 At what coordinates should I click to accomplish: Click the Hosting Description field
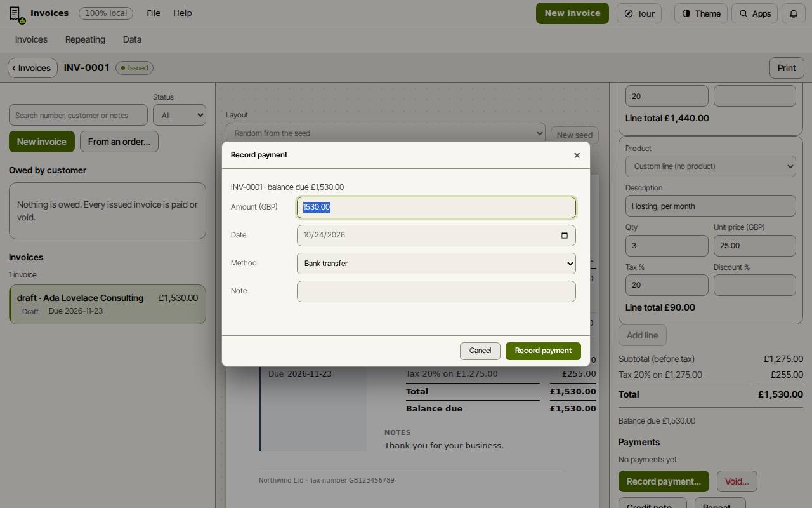tap(710, 206)
